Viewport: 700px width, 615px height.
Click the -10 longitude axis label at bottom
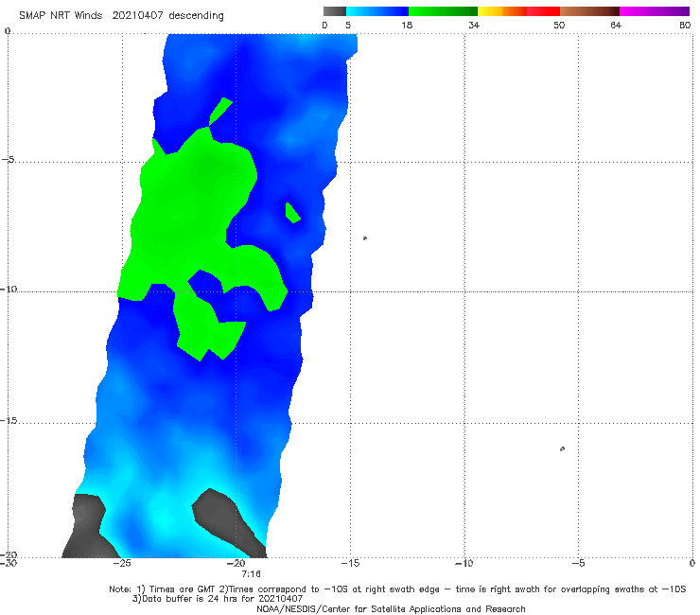pyautogui.click(x=464, y=563)
